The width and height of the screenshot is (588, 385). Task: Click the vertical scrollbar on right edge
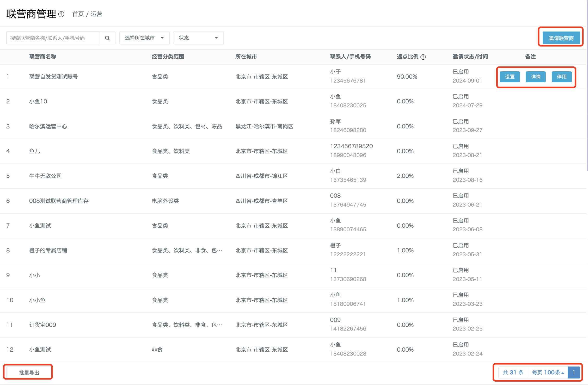click(x=587, y=85)
